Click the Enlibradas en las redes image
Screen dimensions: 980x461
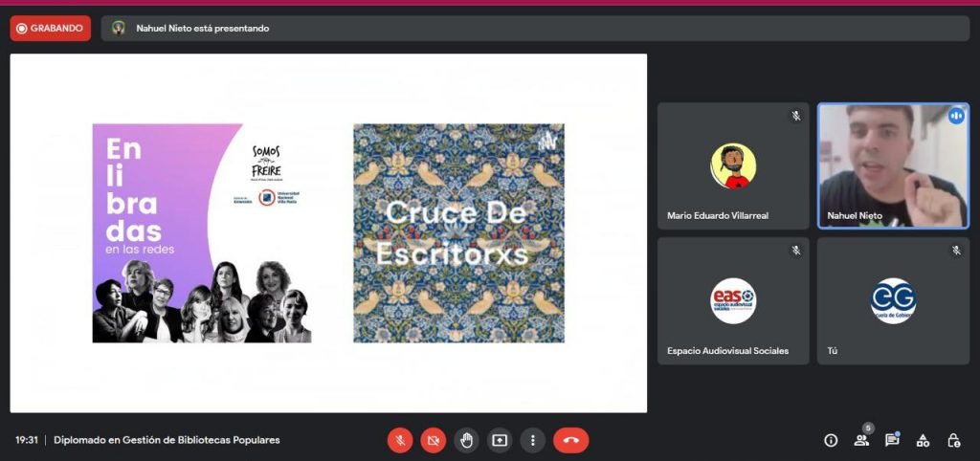[x=202, y=232]
